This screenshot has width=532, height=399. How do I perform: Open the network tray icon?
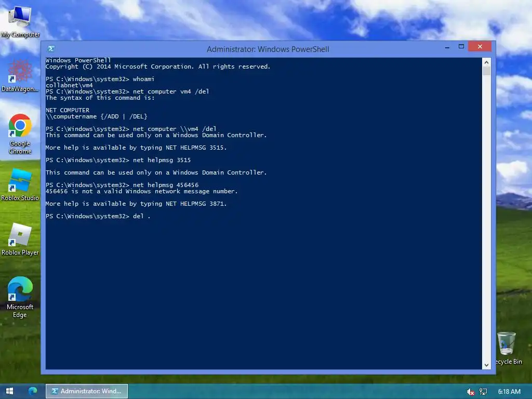(x=483, y=392)
